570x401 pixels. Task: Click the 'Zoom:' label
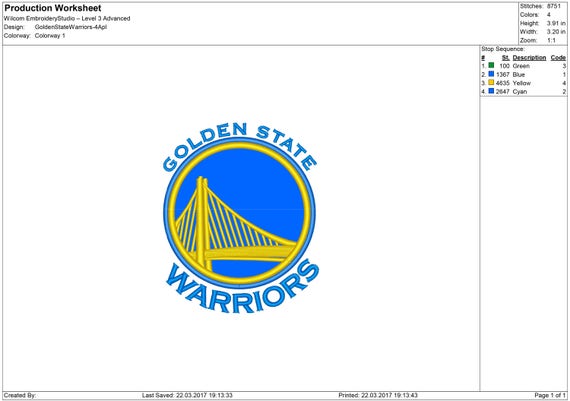(x=528, y=40)
